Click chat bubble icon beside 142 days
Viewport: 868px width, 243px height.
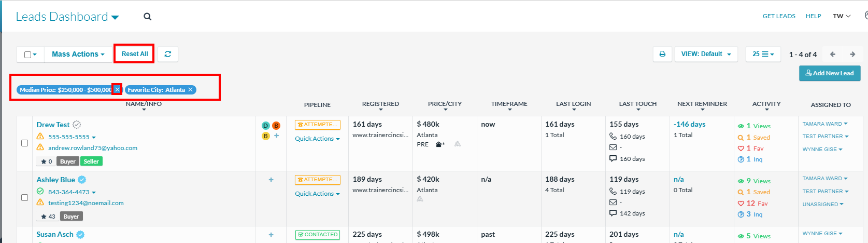click(x=613, y=213)
